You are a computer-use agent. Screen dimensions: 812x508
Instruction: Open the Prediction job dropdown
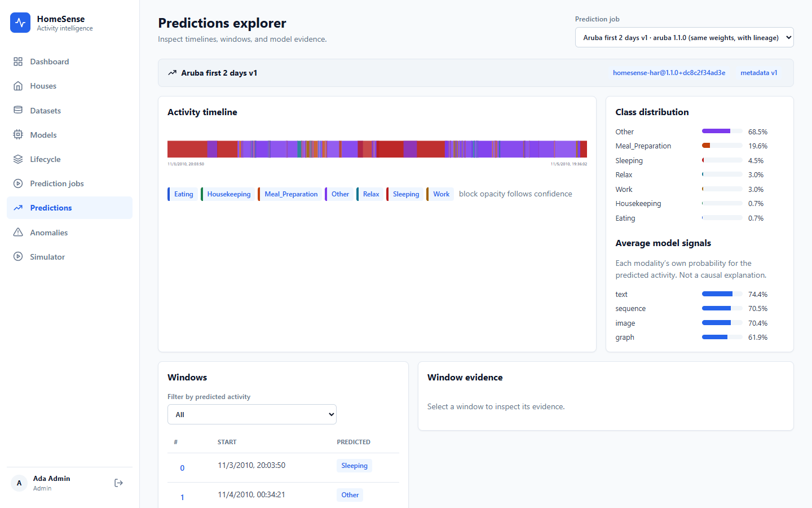(x=684, y=37)
